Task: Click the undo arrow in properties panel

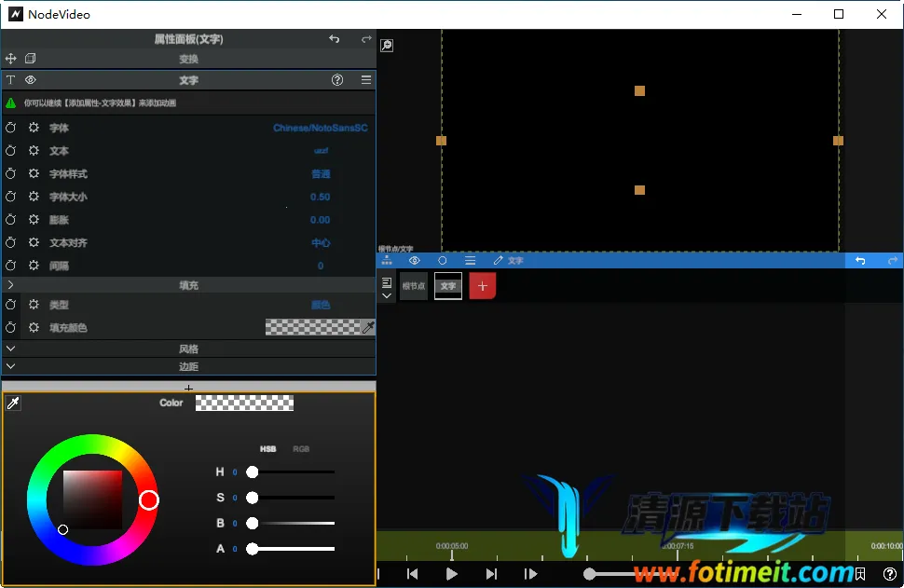Action: click(x=335, y=39)
